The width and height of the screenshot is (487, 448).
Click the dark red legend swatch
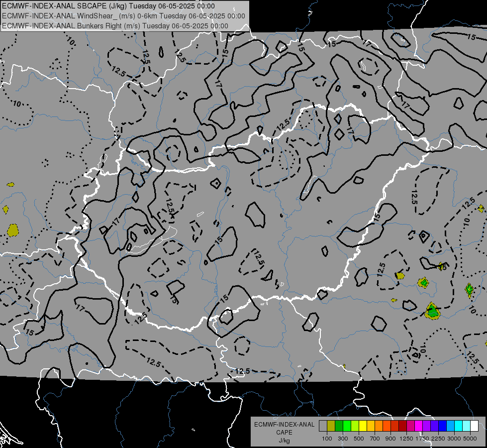coord(402,426)
